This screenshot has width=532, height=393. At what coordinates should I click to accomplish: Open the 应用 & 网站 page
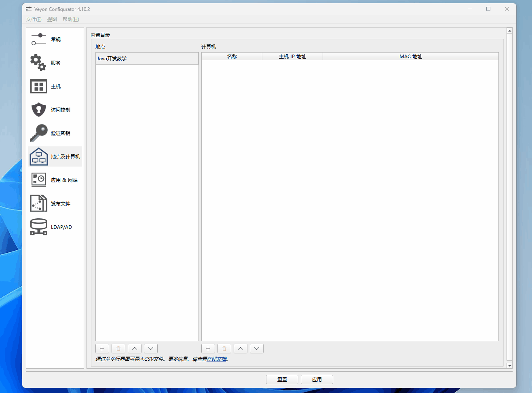pos(55,180)
